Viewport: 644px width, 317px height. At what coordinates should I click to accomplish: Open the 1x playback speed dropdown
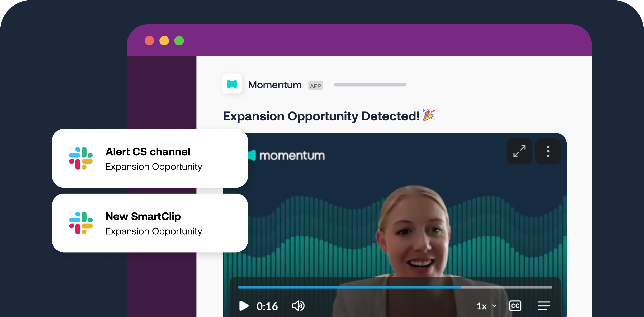point(486,306)
